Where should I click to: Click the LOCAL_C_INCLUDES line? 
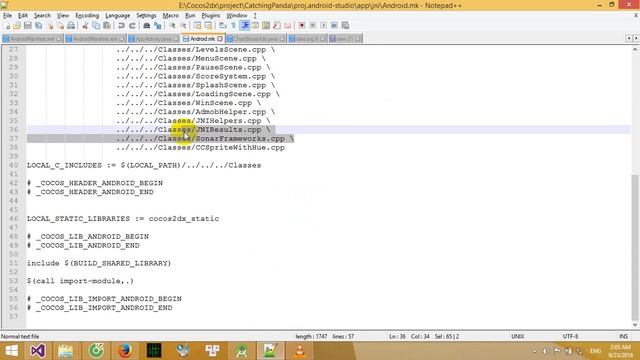(144, 165)
